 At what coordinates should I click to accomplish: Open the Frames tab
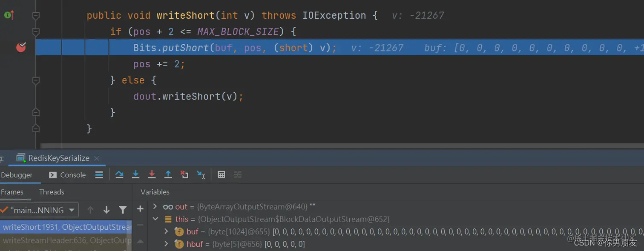coord(12,192)
